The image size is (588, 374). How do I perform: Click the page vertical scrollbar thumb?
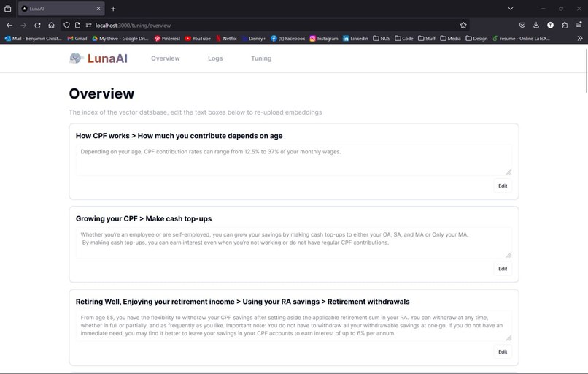point(586,70)
